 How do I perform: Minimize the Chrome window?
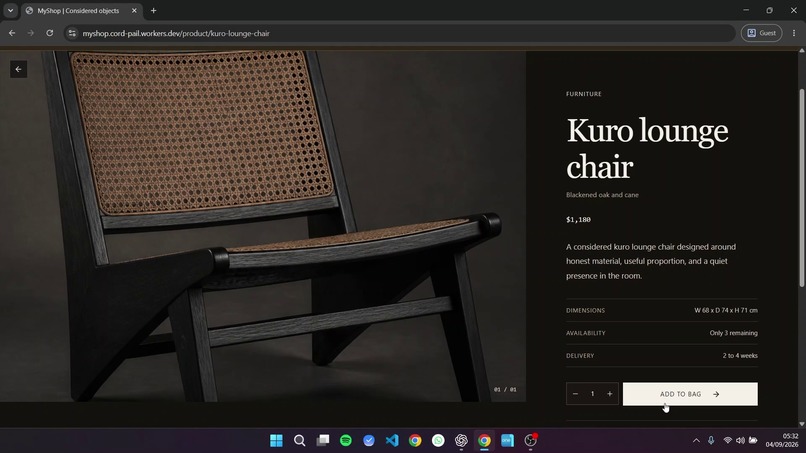point(746,10)
